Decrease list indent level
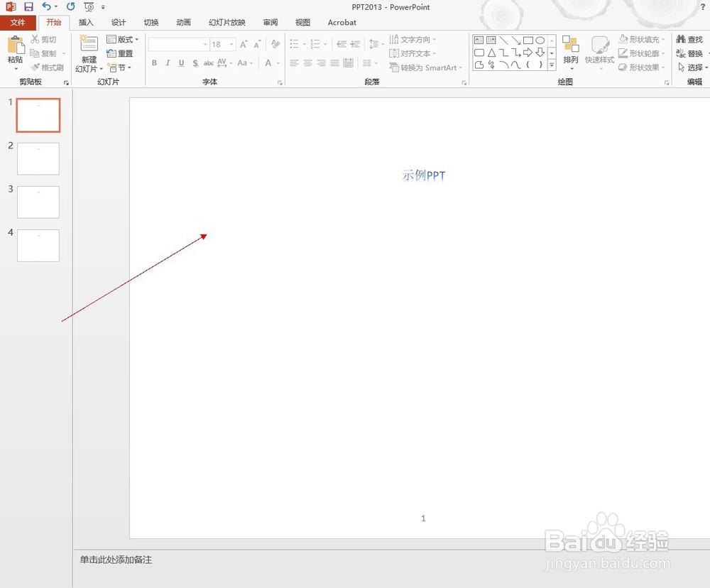Image resolution: width=710 pixels, height=588 pixels. (x=342, y=44)
